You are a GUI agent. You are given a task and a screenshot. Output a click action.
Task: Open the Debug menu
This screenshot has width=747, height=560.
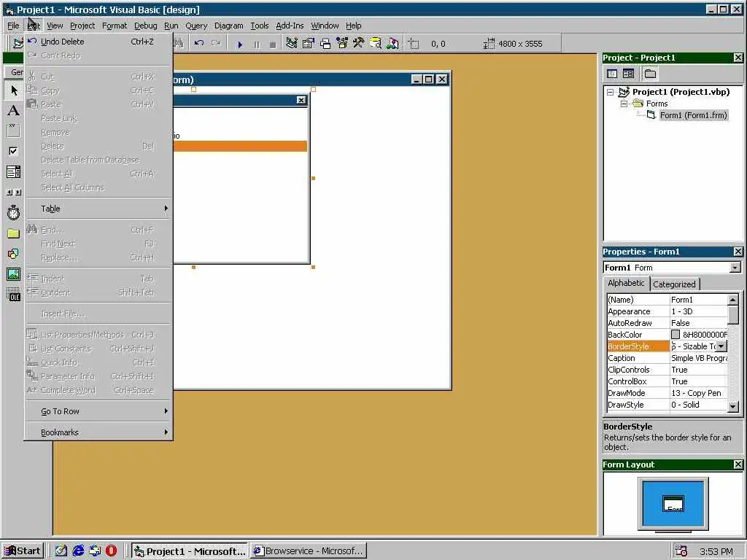tap(145, 26)
